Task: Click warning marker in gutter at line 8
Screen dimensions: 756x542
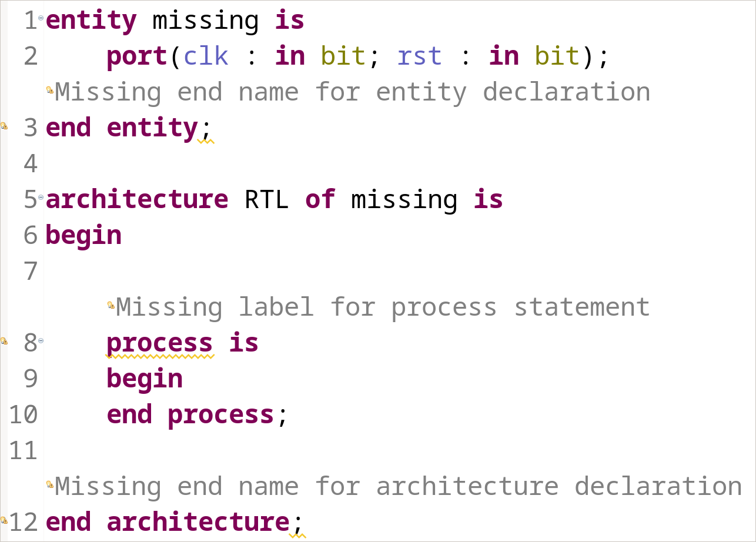Action: [4, 341]
